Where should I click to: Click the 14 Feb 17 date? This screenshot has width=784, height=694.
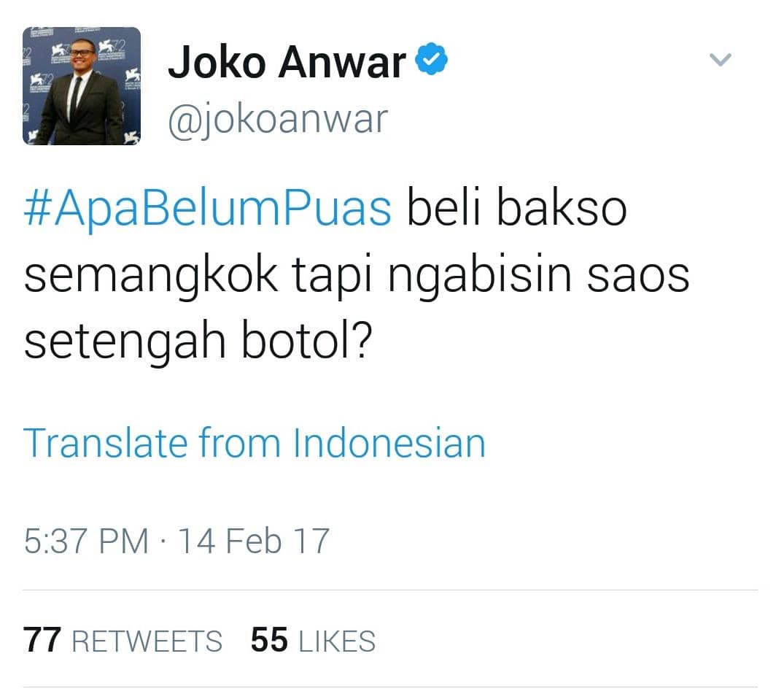point(254,541)
